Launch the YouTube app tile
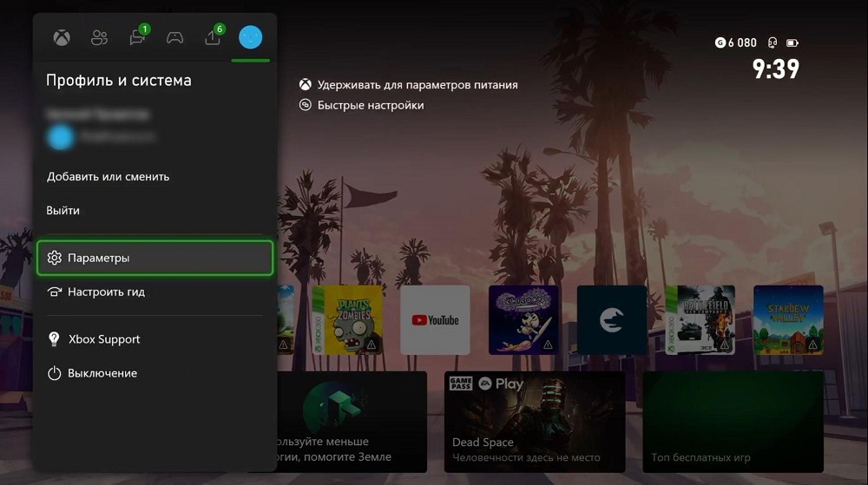The width and height of the screenshot is (868, 485). tap(435, 320)
